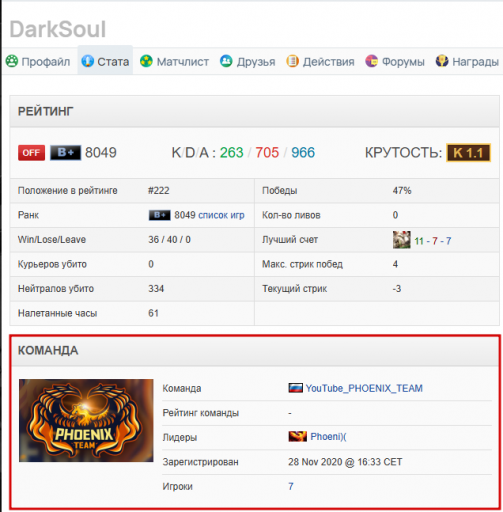503x512 pixels.
Task: Click the blue people Друзья icon
Action: click(226, 61)
